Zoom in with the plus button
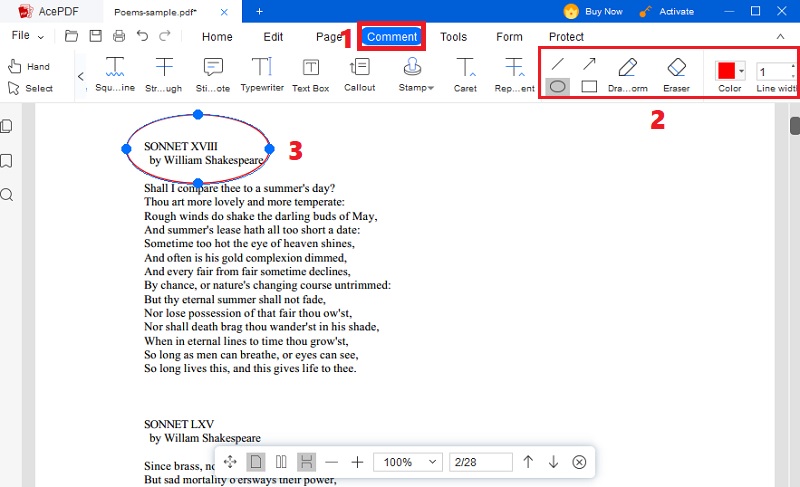The image size is (800, 487). (x=358, y=463)
